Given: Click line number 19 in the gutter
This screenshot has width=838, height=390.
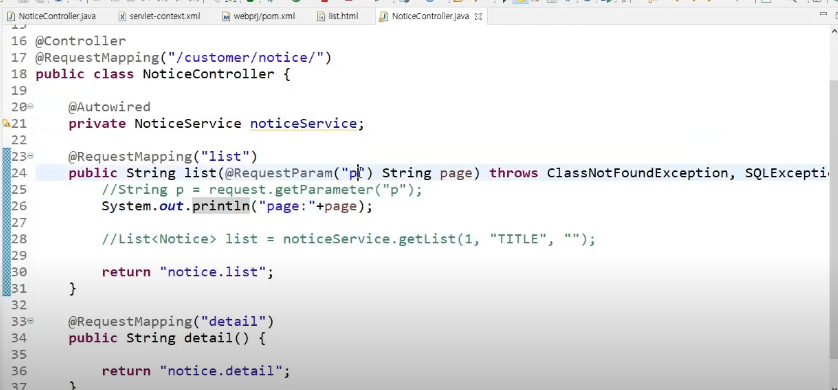Looking at the screenshot, I should [19, 91].
